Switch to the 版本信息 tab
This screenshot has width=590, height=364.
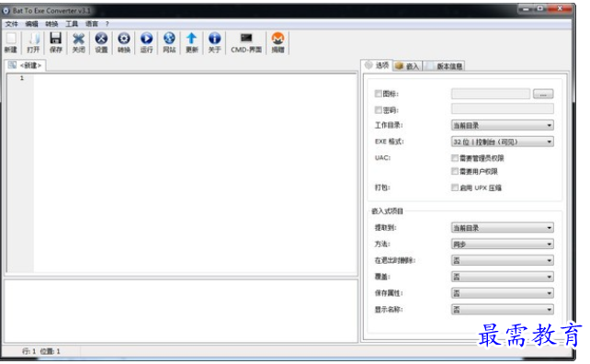[444, 66]
